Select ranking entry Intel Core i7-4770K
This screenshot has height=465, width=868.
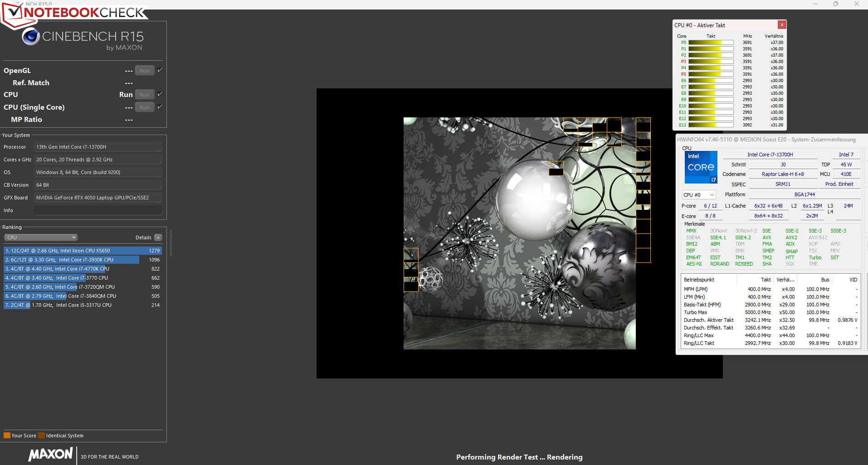(83, 269)
